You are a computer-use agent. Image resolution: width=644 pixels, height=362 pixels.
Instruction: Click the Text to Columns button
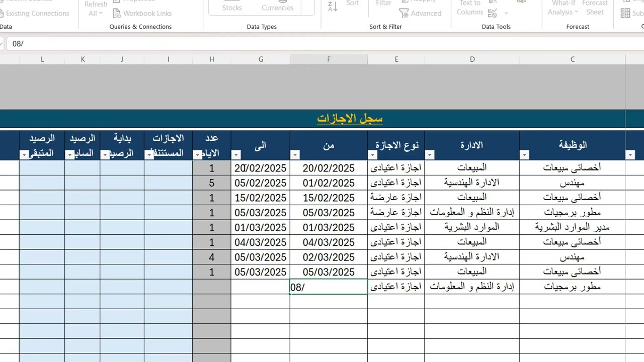(x=470, y=8)
